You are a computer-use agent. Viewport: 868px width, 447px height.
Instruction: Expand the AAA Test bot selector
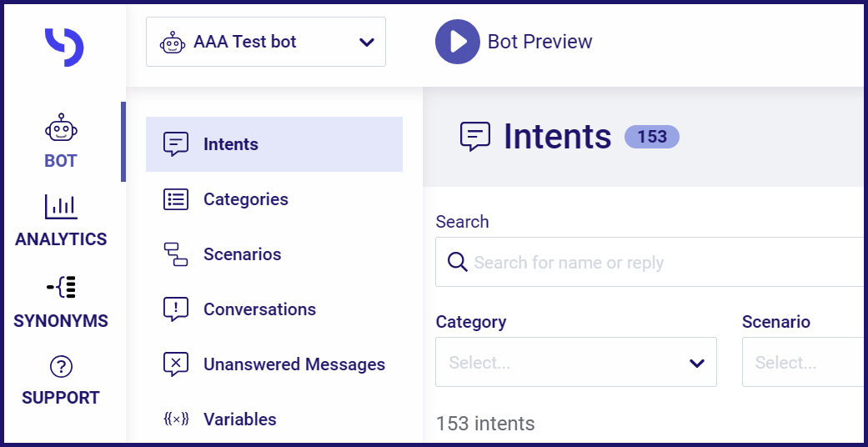click(266, 42)
